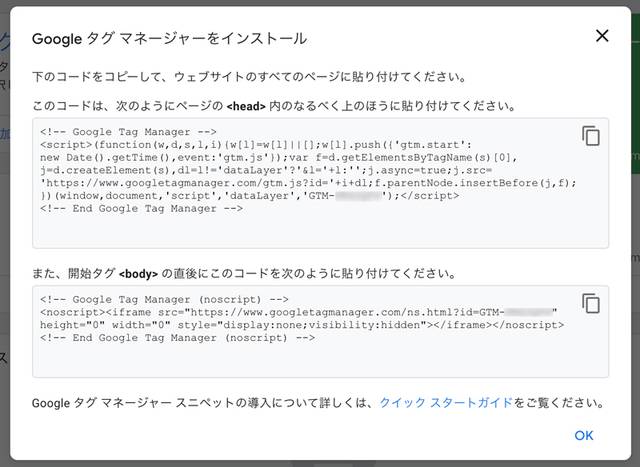Copy the head code snippet with its copy icon

click(x=591, y=136)
